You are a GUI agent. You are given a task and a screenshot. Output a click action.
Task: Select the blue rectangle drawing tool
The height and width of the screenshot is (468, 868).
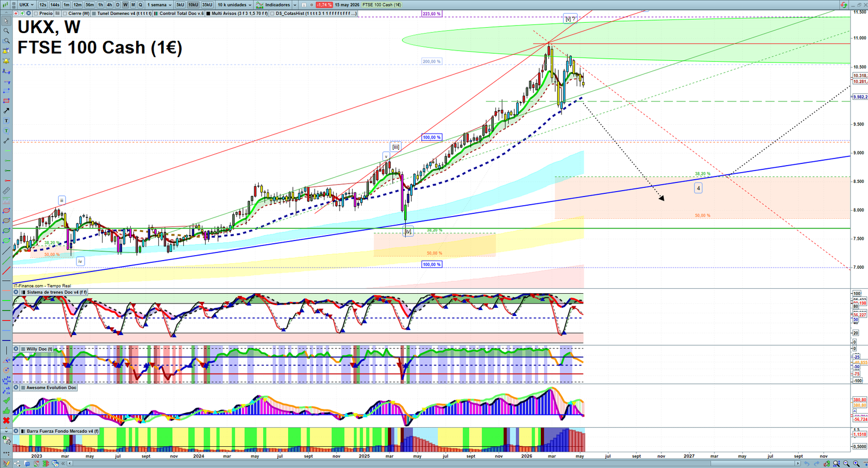coord(7,91)
